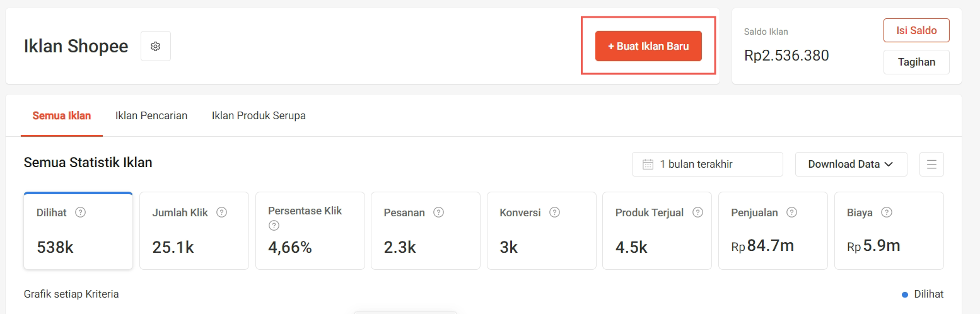Expand the Download Data dropdown

[851, 164]
